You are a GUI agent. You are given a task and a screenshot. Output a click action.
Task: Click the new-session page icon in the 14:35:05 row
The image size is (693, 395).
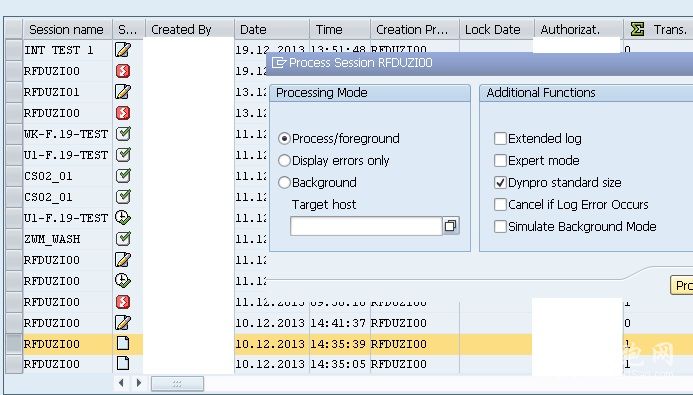pyautogui.click(x=123, y=363)
